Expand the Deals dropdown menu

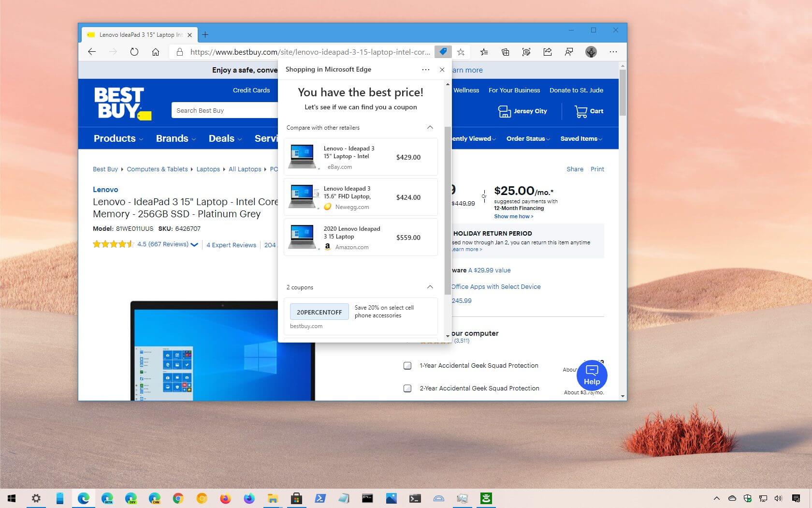click(225, 138)
